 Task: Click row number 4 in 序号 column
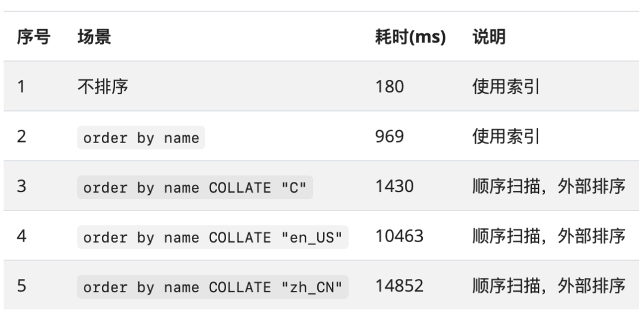(22, 236)
